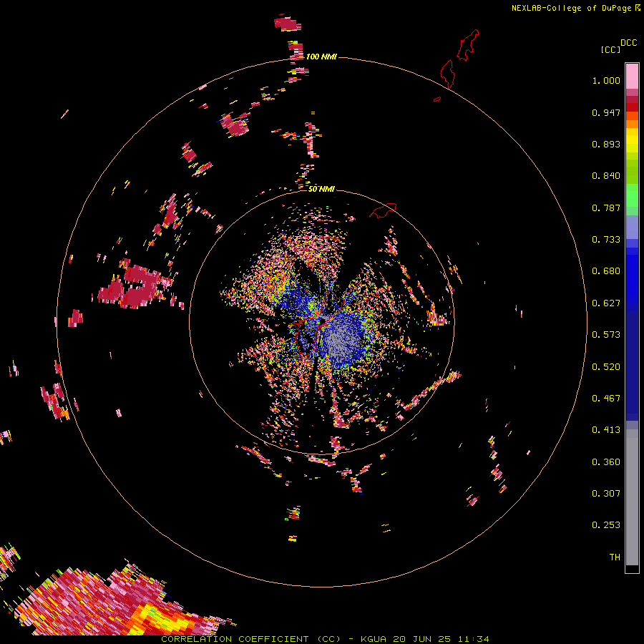Click the 50 NMI range ring label
The image size is (644, 644).
321,189
